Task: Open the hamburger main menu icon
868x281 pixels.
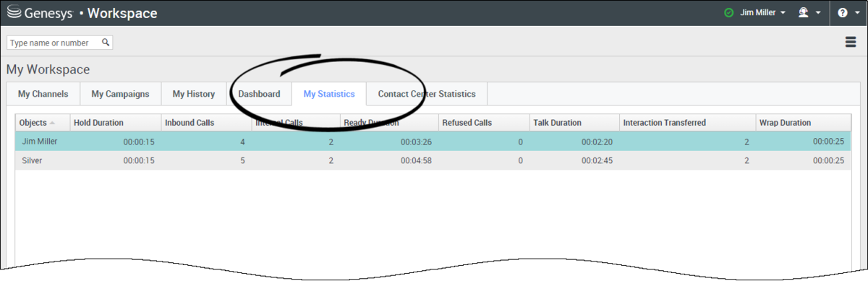Action: click(x=851, y=43)
